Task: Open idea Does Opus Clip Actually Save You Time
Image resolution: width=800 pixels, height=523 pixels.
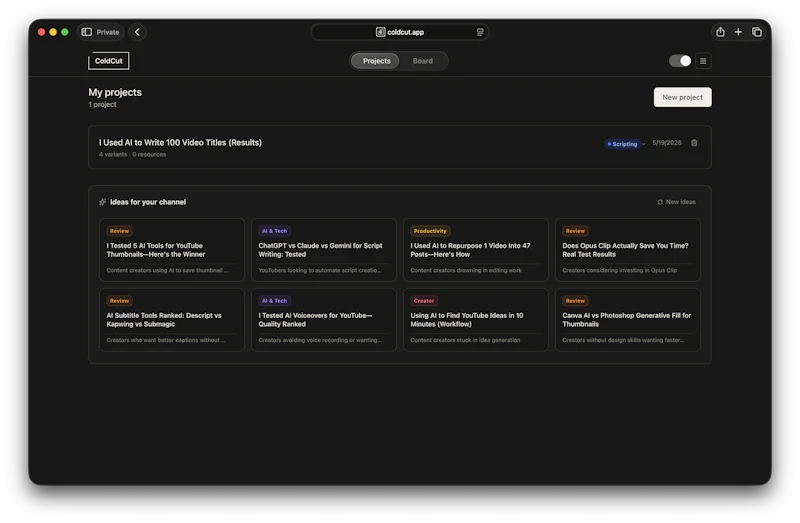Action: (x=628, y=250)
